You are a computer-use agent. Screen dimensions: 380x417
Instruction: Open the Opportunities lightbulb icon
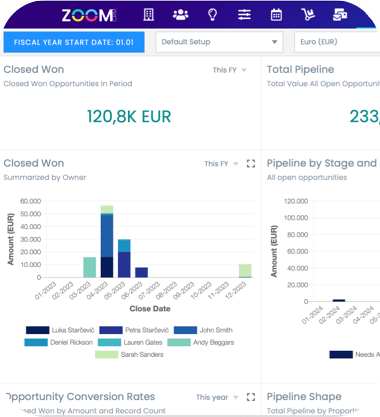[212, 15]
